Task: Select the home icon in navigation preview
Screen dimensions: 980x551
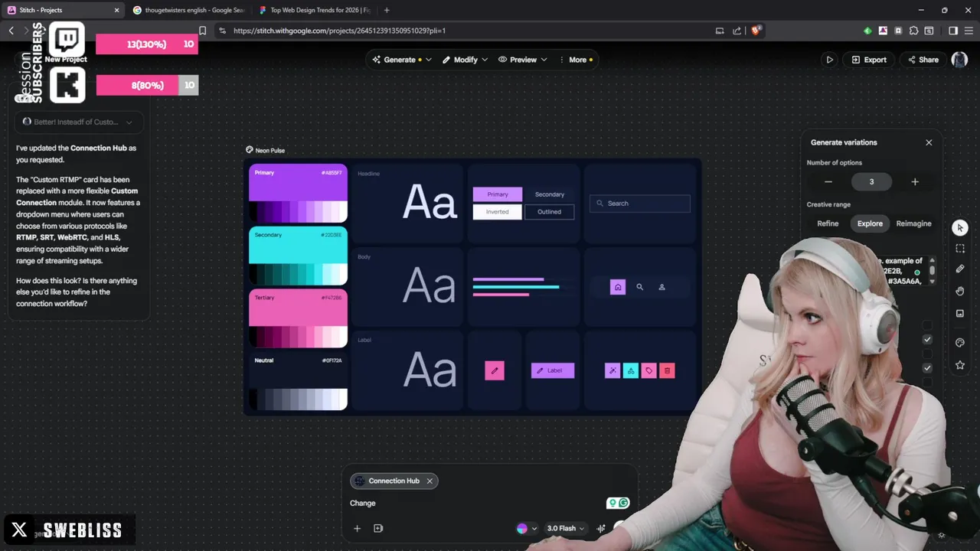Action: [x=618, y=287]
